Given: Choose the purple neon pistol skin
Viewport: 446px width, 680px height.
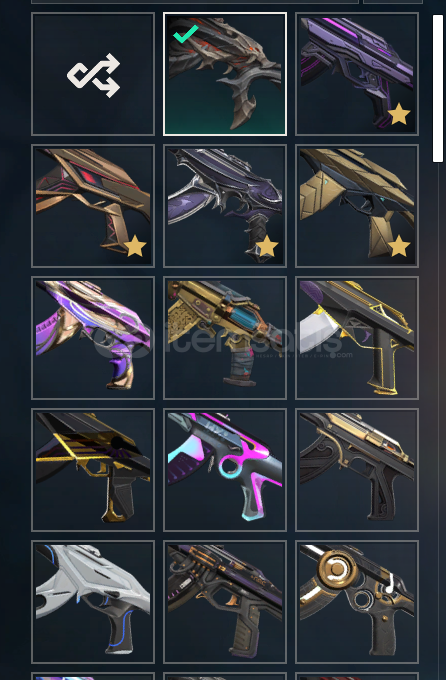Looking at the screenshot, I should 357,74.
